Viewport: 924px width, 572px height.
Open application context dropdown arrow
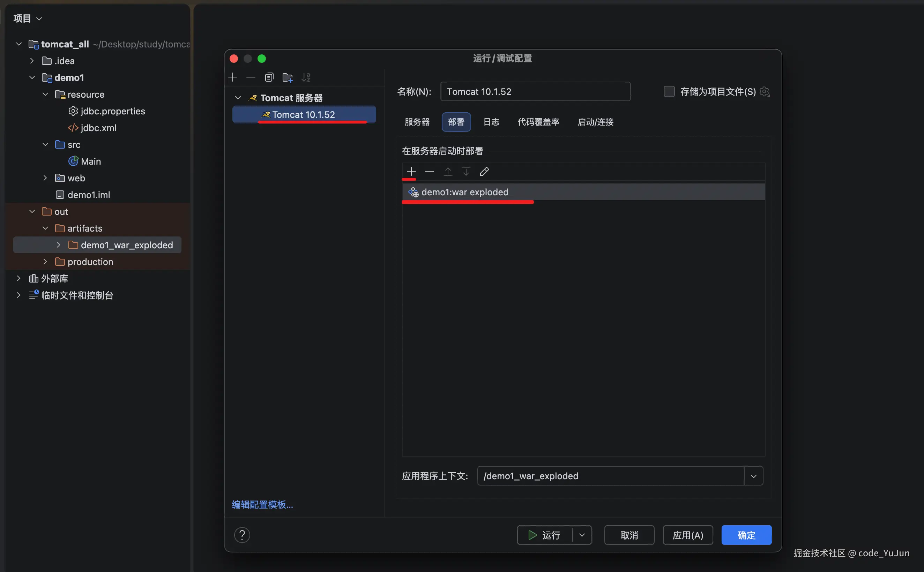(x=753, y=476)
